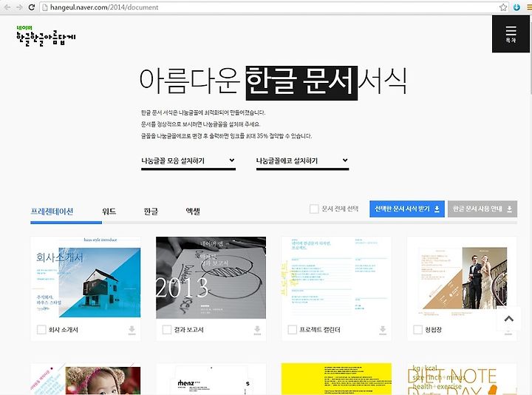Click the 아름다운 한글 문서 서식 heading
Viewport: 532px width, 395px height.
(x=273, y=82)
